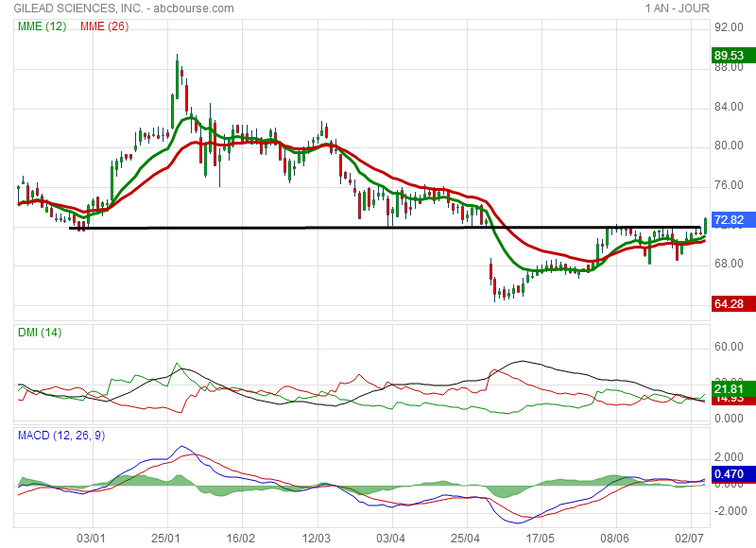Click the 92.00 price axis label
Viewport: 756px width, 548px height.
(729, 27)
